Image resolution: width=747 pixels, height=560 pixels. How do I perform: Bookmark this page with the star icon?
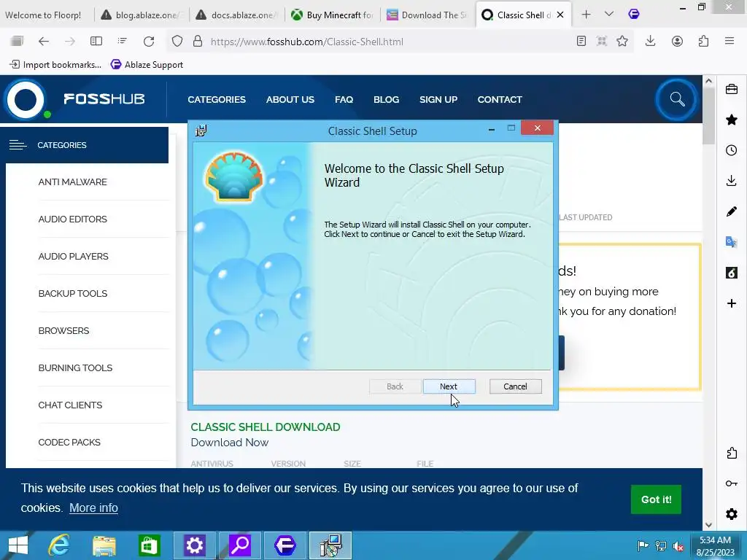pyautogui.click(x=622, y=42)
